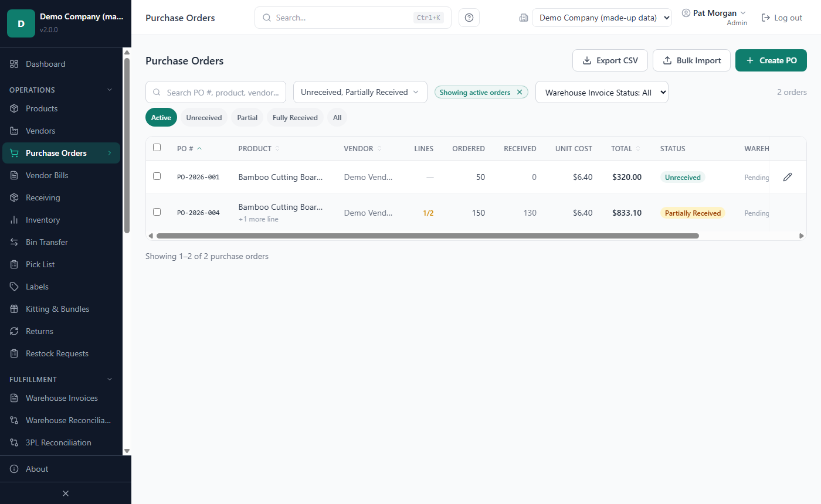Click the table's horizontal scrollbar
The width and height of the screenshot is (821, 504).
(x=428, y=236)
